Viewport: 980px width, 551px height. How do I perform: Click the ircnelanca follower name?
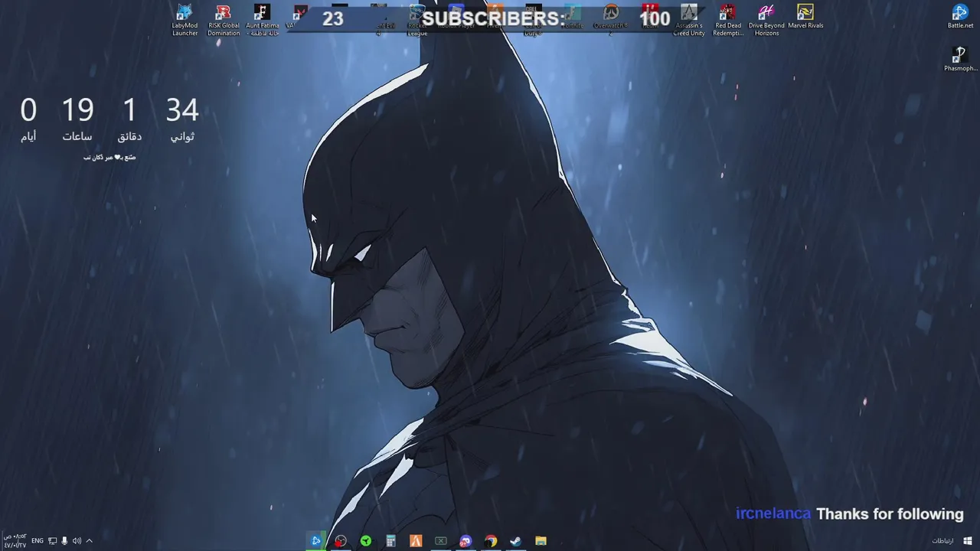pos(773,514)
